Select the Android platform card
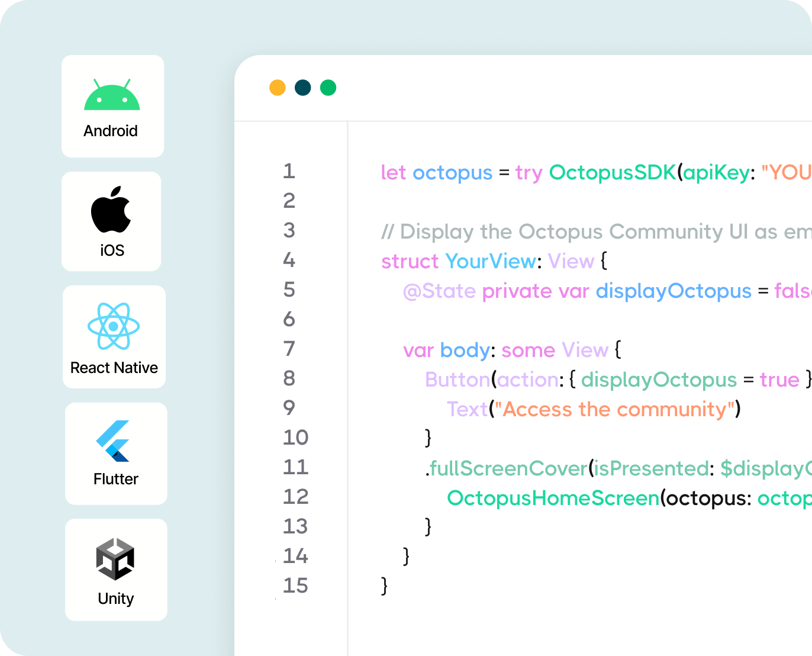 (112, 107)
